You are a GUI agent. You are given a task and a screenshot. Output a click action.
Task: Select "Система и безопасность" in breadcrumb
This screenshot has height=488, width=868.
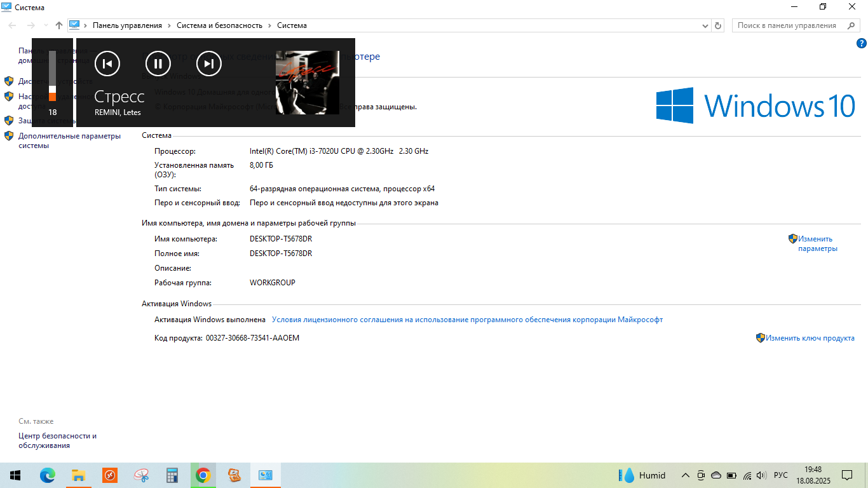(x=219, y=25)
